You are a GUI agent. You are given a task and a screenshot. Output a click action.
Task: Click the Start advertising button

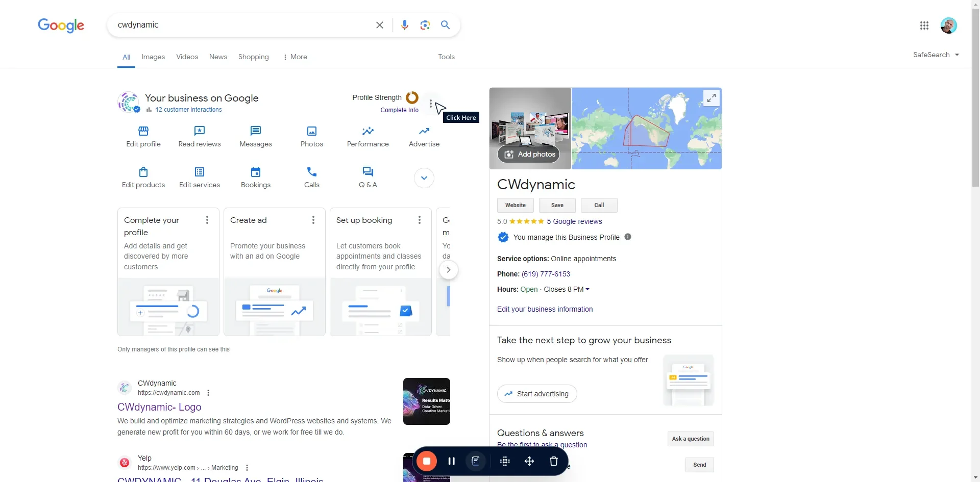pos(537,394)
